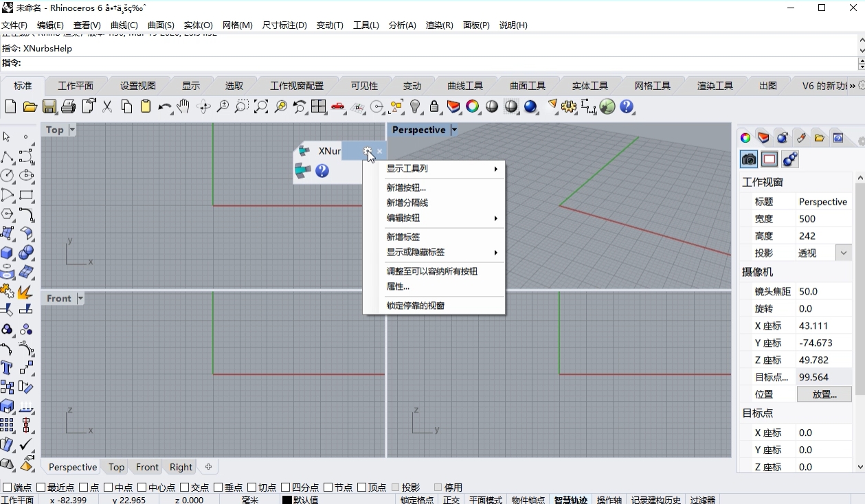Click the camera icon in properties panel
The image size is (865, 504).
749,159
